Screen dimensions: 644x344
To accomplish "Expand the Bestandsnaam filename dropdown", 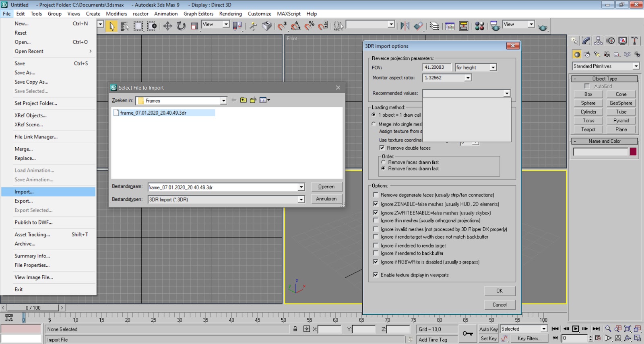I will click(301, 187).
